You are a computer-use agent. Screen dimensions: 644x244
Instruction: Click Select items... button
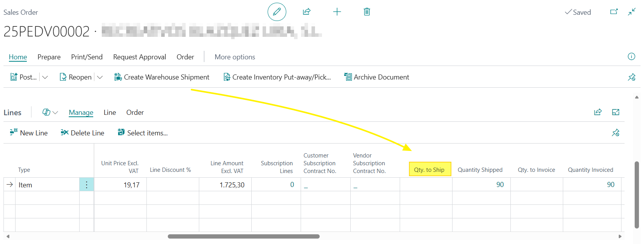click(x=143, y=133)
